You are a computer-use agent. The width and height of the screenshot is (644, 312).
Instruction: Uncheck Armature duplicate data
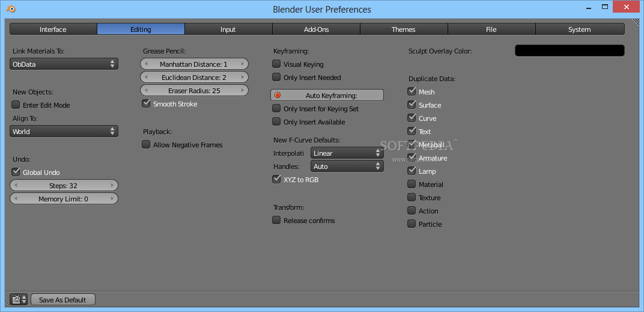click(x=412, y=158)
